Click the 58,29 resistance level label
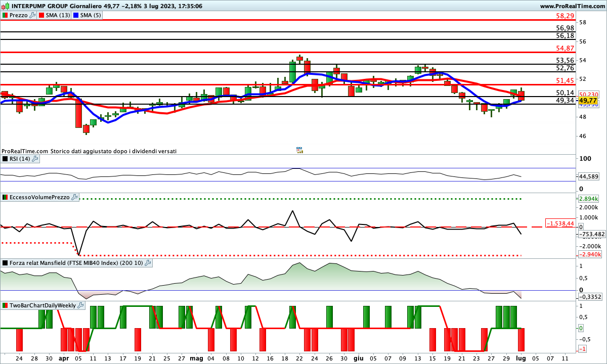Image resolution: width=607 pixels, height=364 pixels. pos(565,16)
